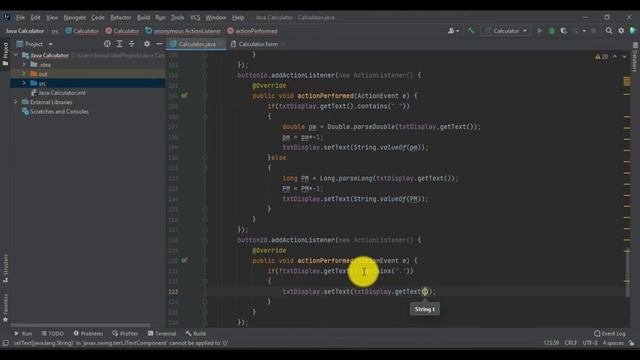Open the Event Log button

coord(610,333)
